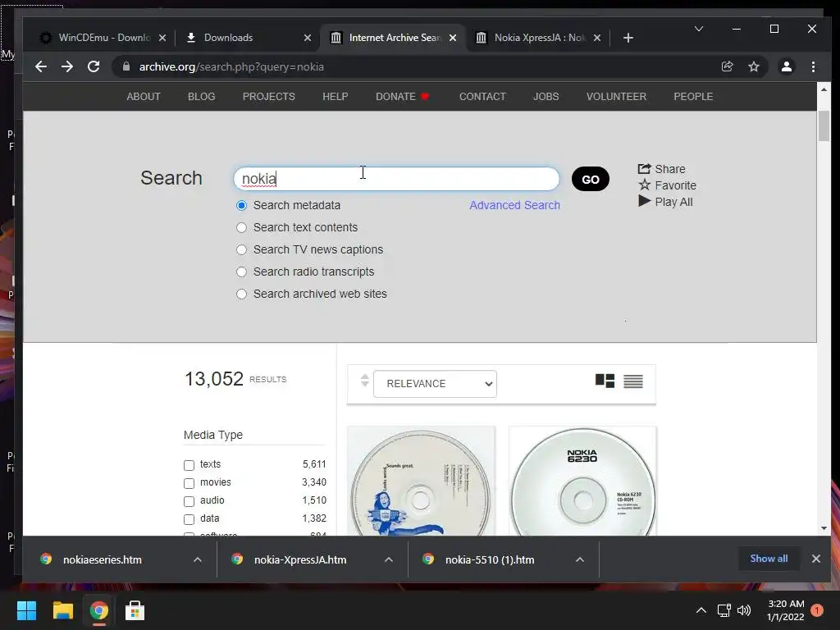The width and height of the screenshot is (840, 630).
Task: Open the PEOPLE page
Action: [693, 97]
